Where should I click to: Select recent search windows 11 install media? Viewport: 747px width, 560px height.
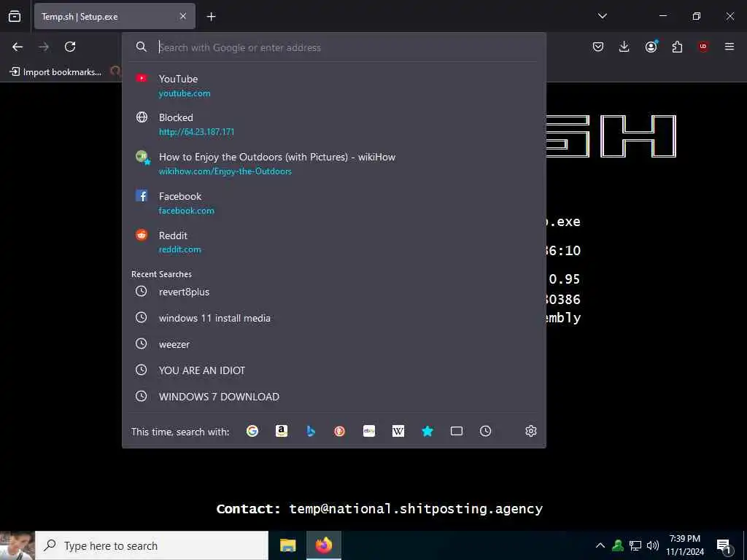click(333, 318)
